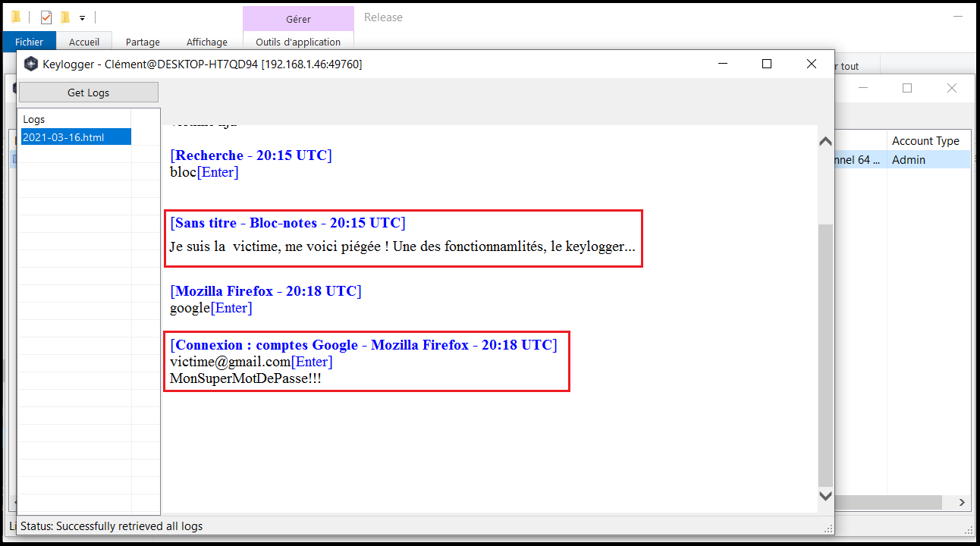Maximize the background client list window
The height and width of the screenshot is (546, 980).
click(x=906, y=88)
